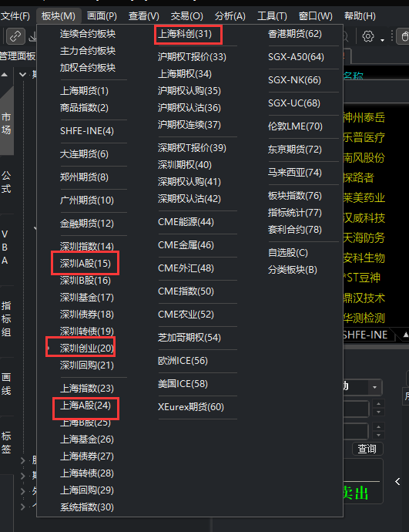Choose 深圳期权(40) menu item
The image size is (409, 532).
(185, 164)
